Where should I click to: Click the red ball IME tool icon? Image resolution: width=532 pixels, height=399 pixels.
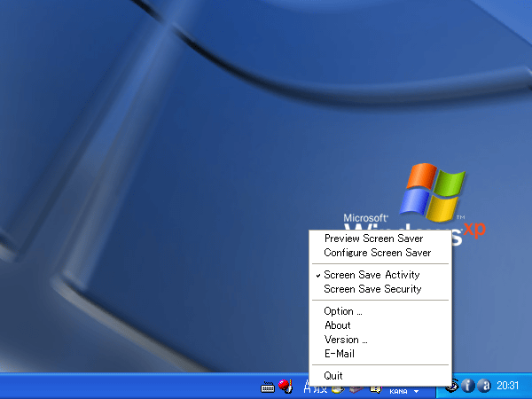pyautogui.click(x=286, y=386)
